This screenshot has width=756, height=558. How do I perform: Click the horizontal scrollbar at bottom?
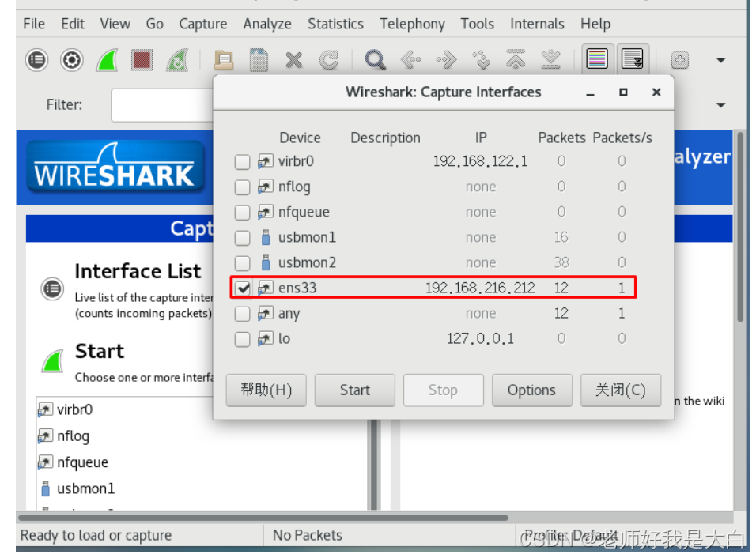tap(263, 518)
